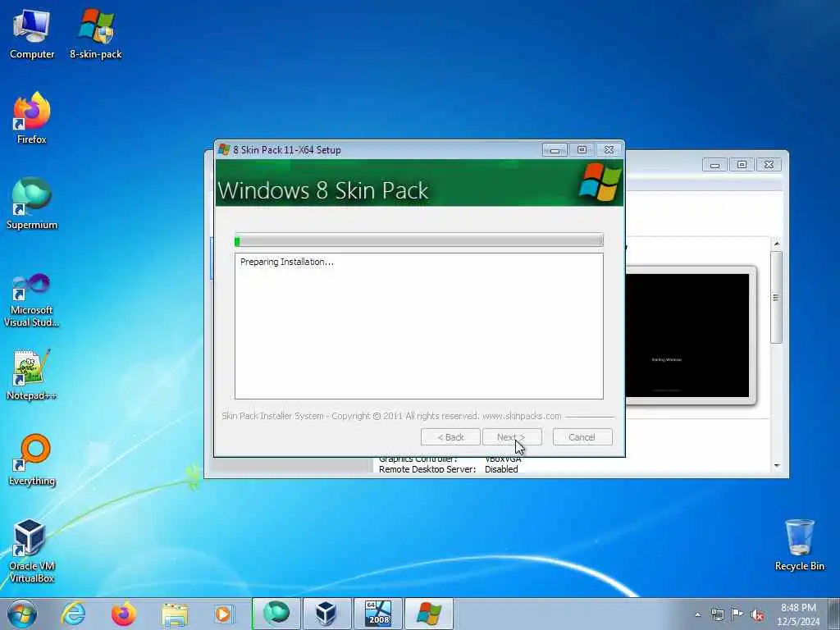Minimize the 8 Skin Pack Setup window
840x630 pixels.
[555, 150]
